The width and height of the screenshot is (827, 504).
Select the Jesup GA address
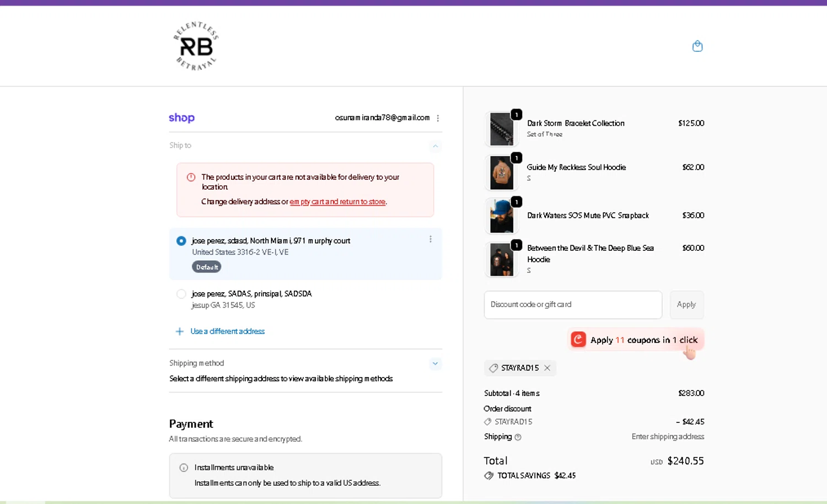coord(181,294)
